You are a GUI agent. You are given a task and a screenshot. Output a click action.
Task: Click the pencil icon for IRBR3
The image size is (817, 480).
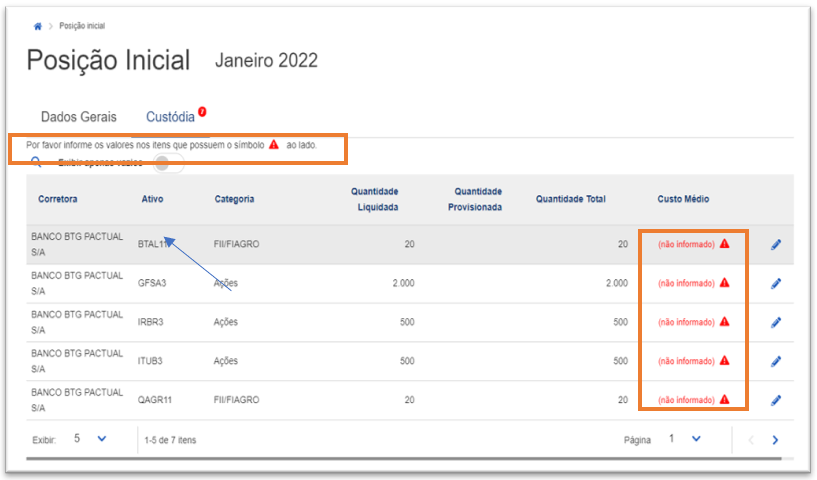point(776,323)
